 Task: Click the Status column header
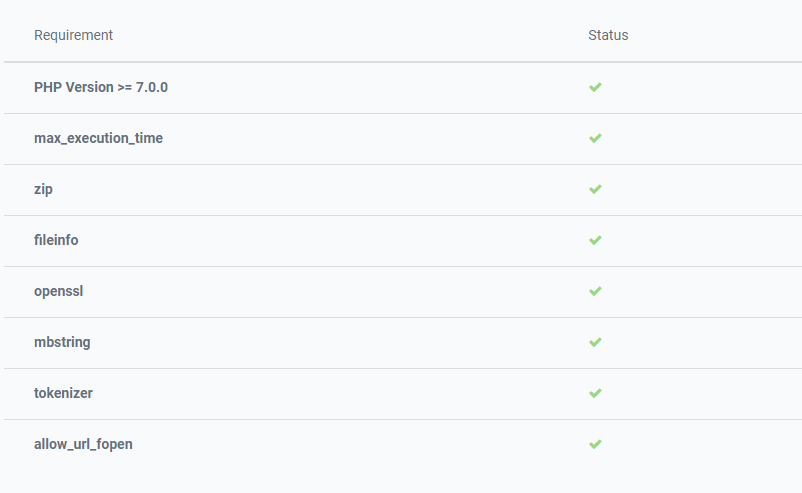point(608,35)
